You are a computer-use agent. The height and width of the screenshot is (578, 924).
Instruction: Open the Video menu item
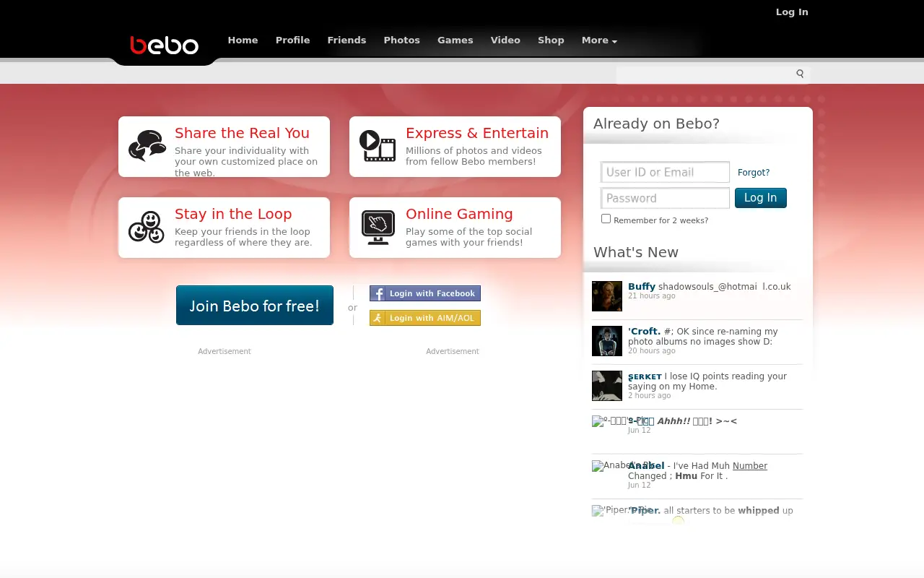coord(505,40)
